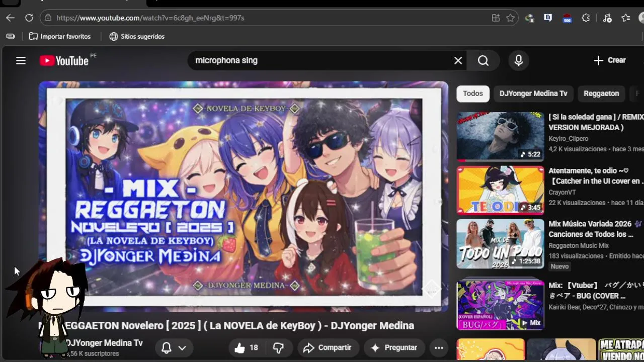This screenshot has width=644, height=362.
Task: Open CrayonVT channel name
Action: coord(562,193)
